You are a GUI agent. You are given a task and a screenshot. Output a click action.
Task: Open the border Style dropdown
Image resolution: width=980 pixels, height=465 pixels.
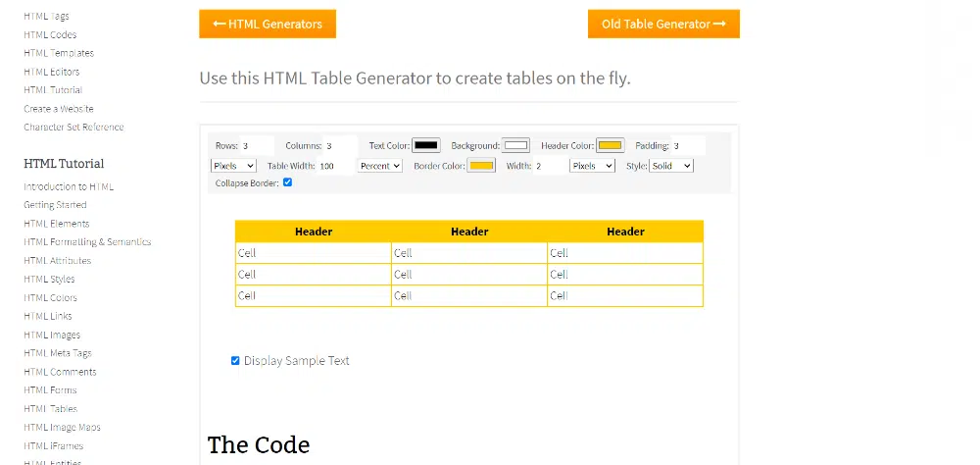(x=671, y=166)
